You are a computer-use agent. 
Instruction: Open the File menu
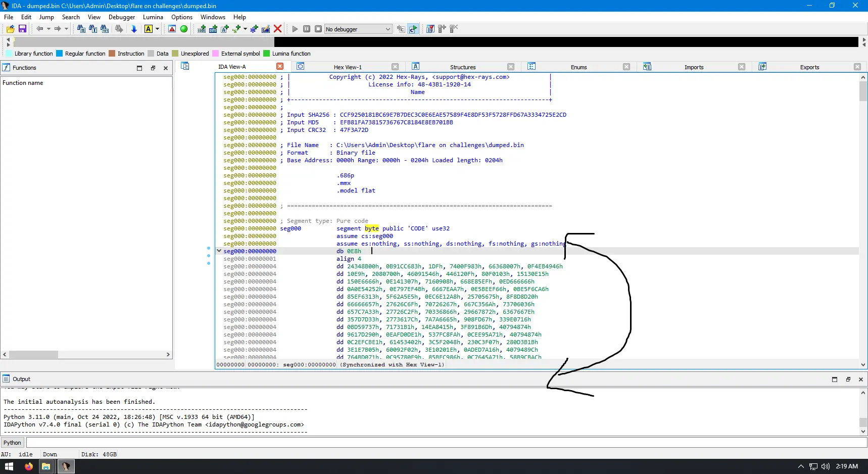point(9,17)
